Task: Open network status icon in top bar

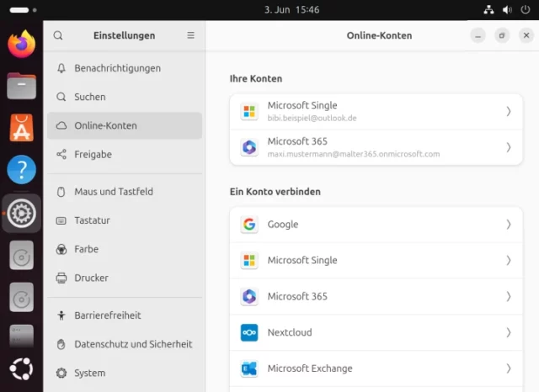Action: 488,9
